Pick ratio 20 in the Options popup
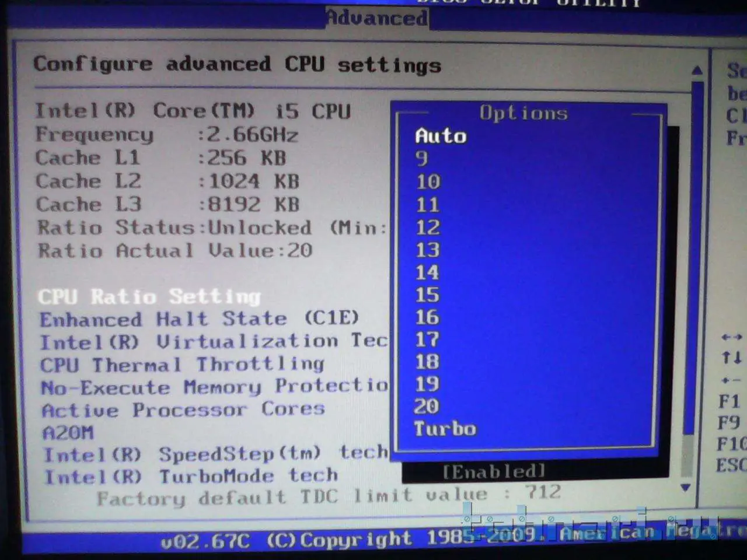 (427, 406)
